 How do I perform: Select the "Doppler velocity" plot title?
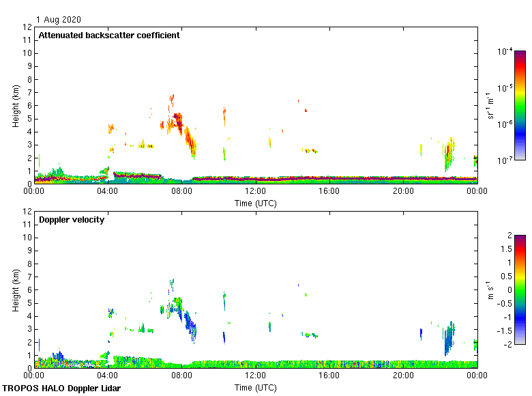pyautogui.click(x=72, y=220)
